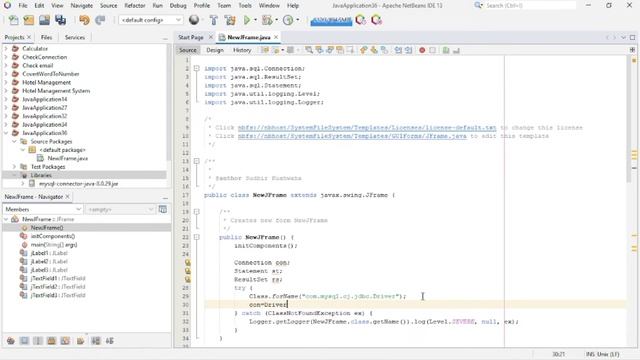
Task: Select main(String[] args) in Navigator
Action: coord(53,245)
